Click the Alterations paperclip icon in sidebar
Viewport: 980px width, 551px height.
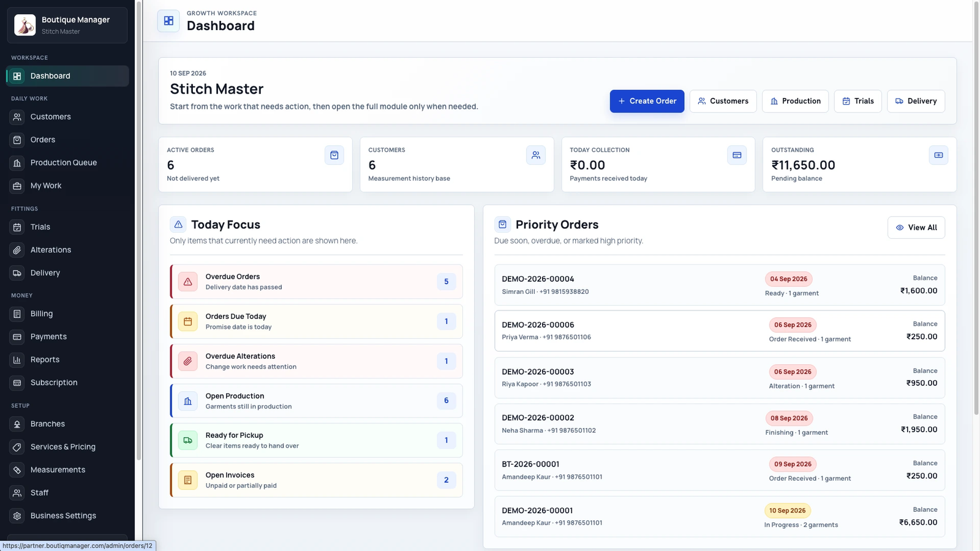click(x=17, y=250)
